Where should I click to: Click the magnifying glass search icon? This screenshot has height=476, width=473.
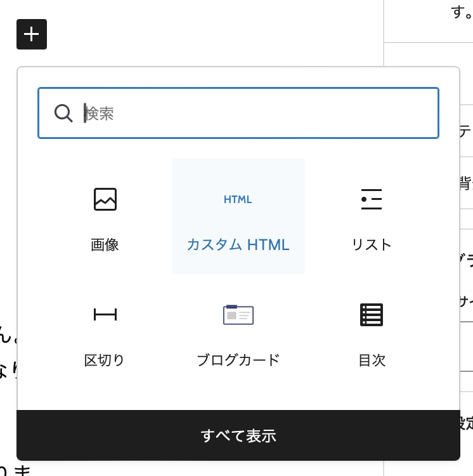[x=63, y=114]
